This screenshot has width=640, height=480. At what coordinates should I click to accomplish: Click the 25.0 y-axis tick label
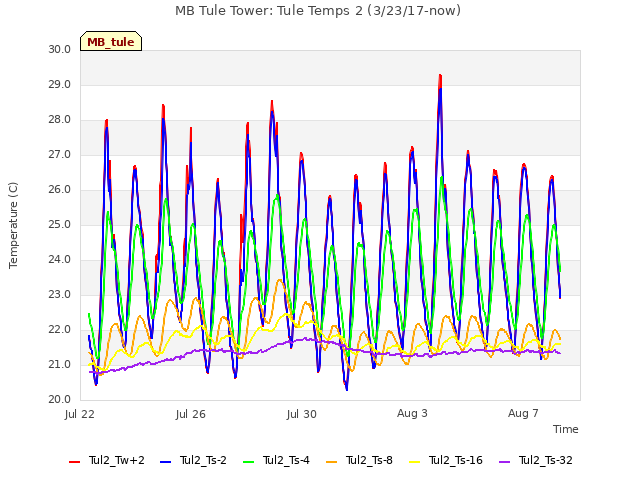pyautogui.click(x=60, y=225)
